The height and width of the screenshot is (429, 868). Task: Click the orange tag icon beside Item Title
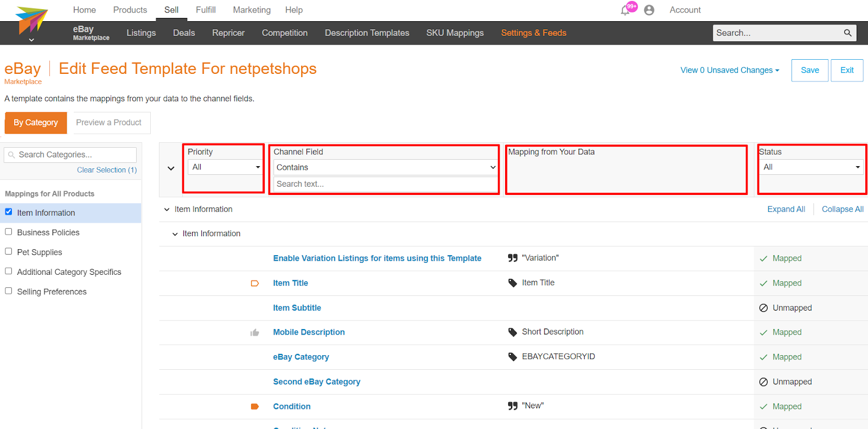tap(255, 283)
